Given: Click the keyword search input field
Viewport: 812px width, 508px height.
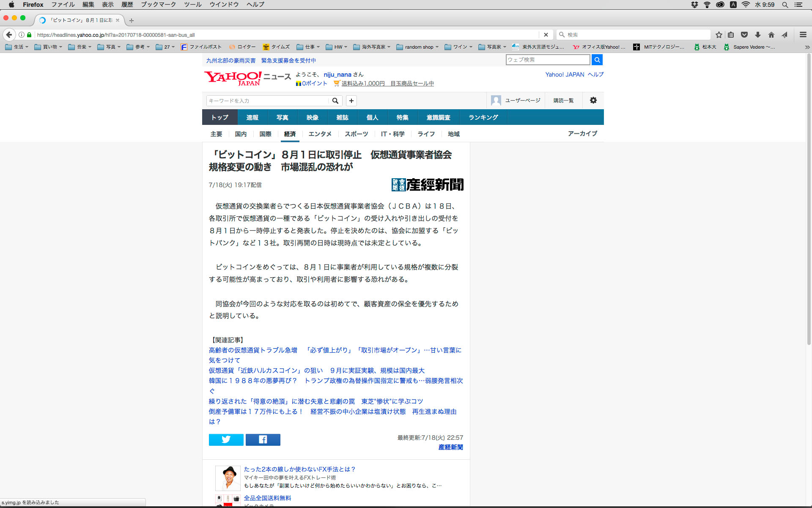Looking at the screenshot, I should [x=267, y=101].
